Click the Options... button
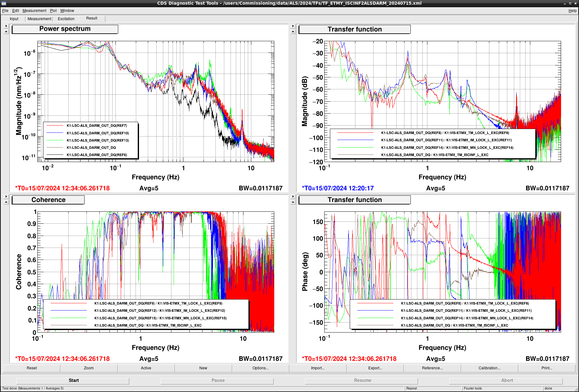Viewport: 579px width, 392px height. pos(260,368)
